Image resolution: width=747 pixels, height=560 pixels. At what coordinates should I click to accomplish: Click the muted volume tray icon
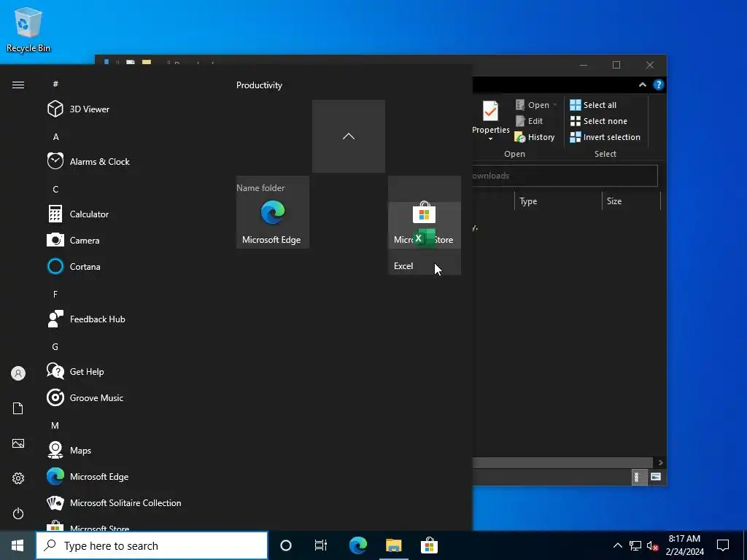click(652, 545)
